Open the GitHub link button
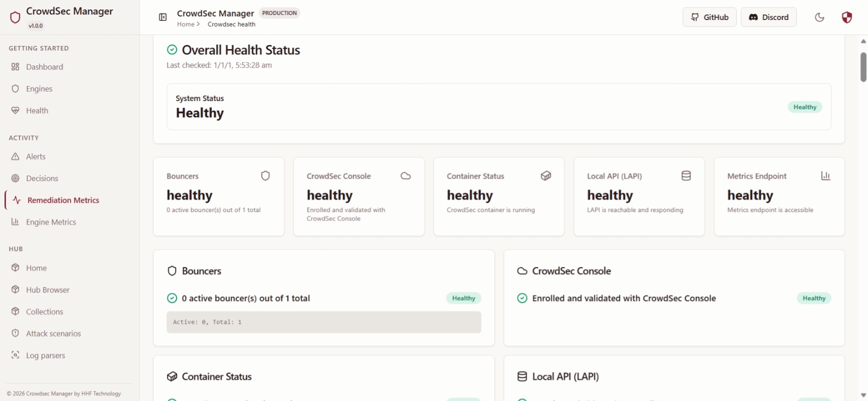 [709, 17]
